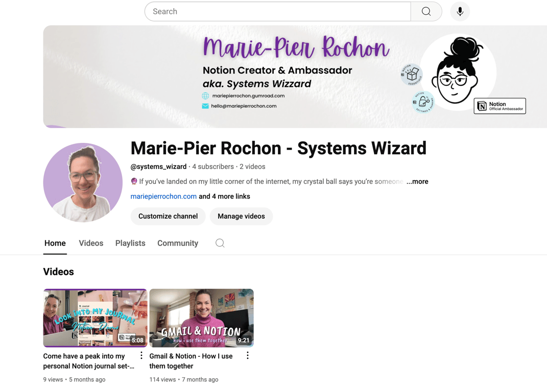Click mariepierrochon.gumroad.com in banner
Viewport: 547px width, 392px height.
248,95
